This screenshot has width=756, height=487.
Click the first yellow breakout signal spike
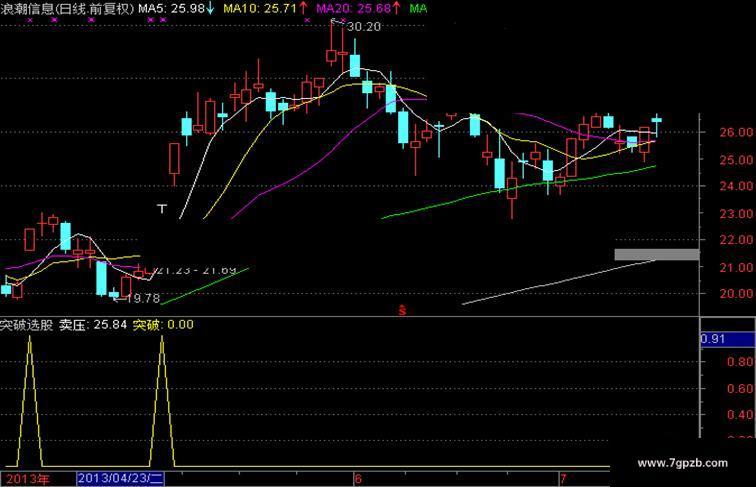point(30,401)
